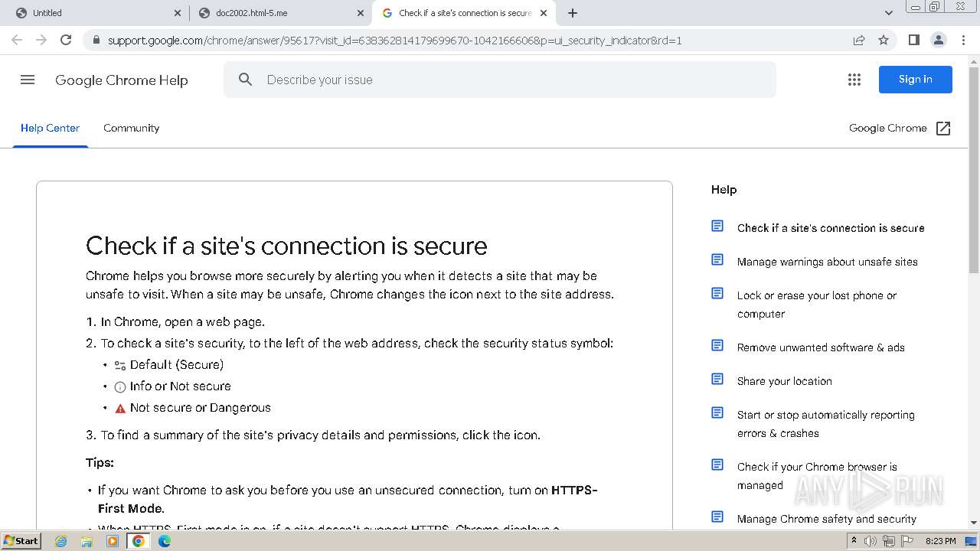The height and width of the screenshot is (551, 980).
Task: Open the Chrome profile icon
Action: tap(938, 40)
